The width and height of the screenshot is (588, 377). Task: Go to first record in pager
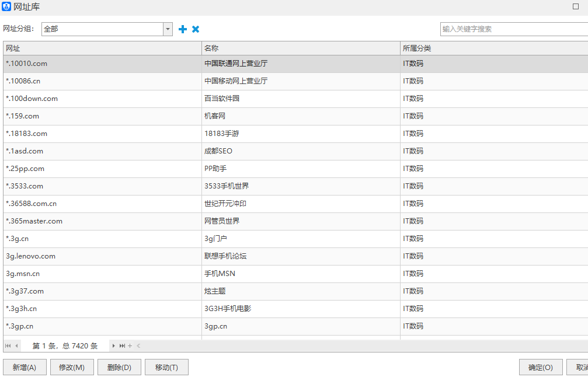click(x=8, y=346)
